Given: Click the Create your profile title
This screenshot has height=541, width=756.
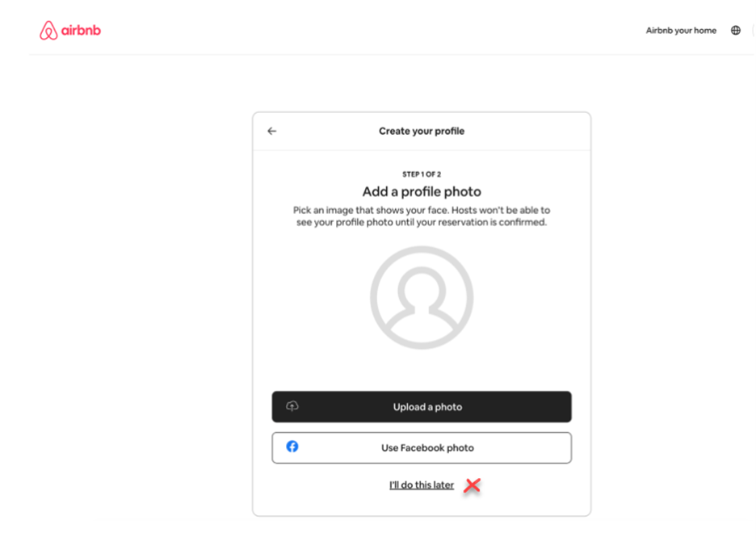Looking at the screenshot, I should click(422, 131).
